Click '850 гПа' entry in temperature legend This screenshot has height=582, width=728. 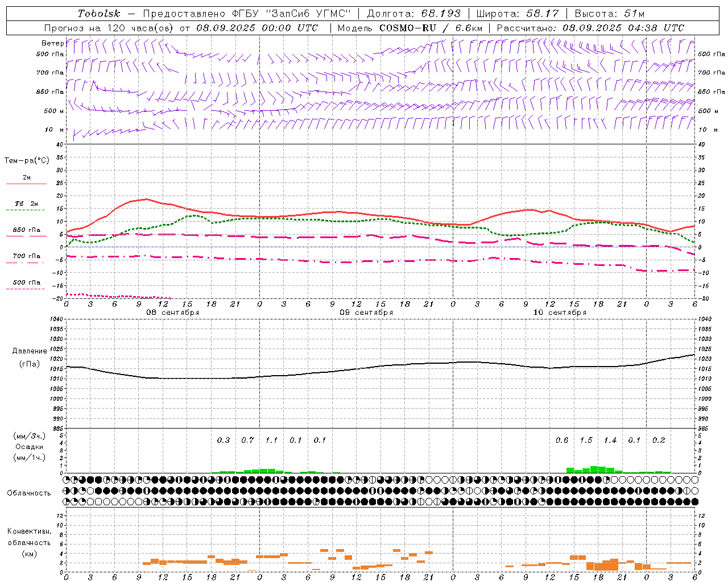[26, 230]
